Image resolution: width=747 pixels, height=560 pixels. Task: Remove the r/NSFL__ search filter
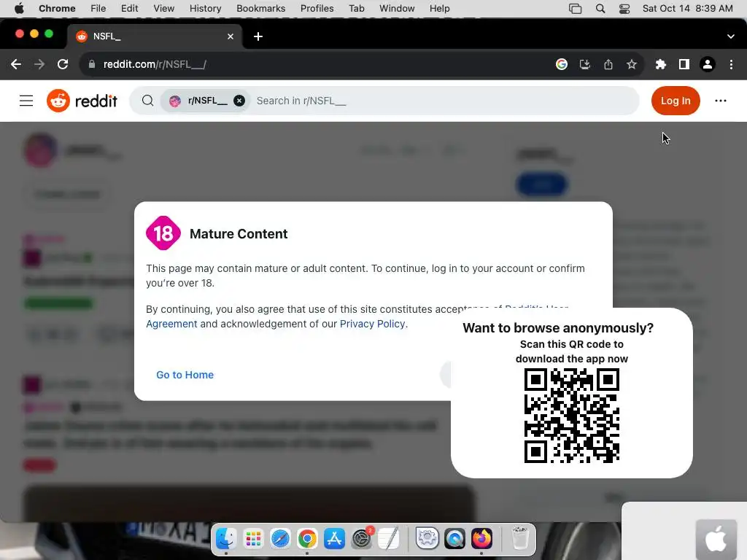point(239,101)
